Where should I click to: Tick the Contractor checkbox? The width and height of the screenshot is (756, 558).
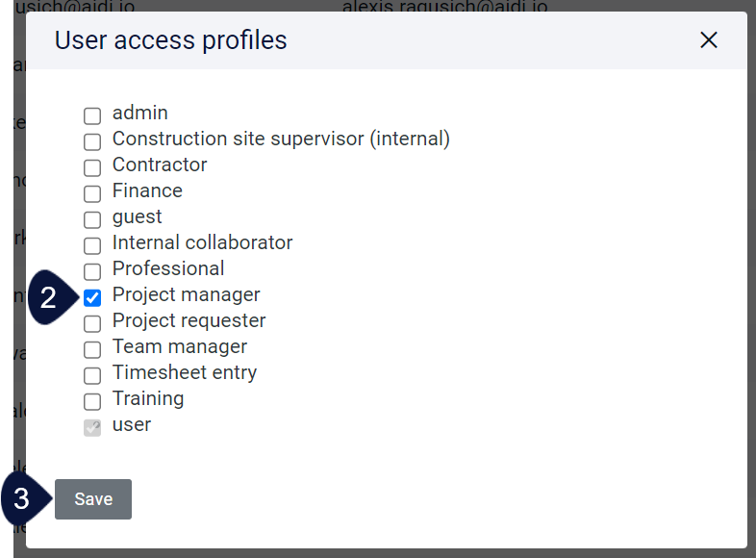tap(92, 168)
